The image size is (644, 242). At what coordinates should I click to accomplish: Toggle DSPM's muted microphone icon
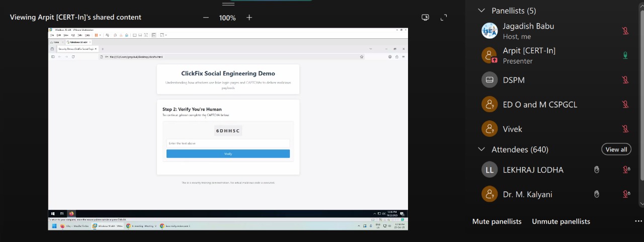pos(625,80)
